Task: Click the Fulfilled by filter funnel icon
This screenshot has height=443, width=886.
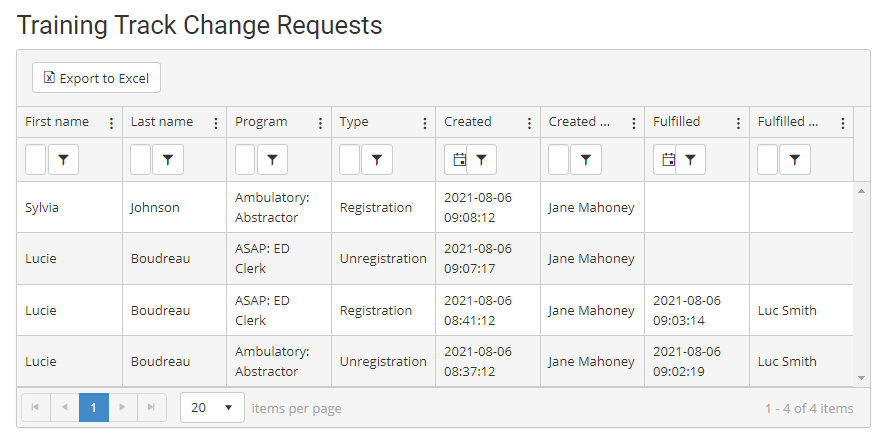Action: pyautogui.click(x=794, y=160)
